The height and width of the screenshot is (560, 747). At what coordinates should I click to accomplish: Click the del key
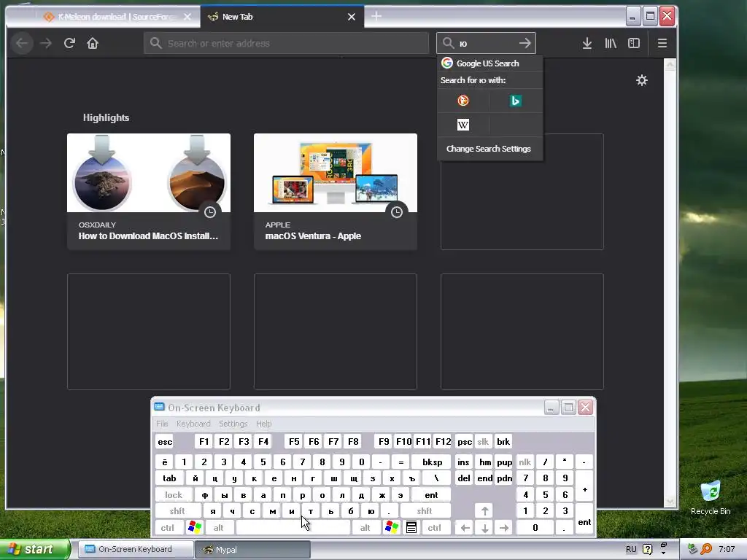464,478
